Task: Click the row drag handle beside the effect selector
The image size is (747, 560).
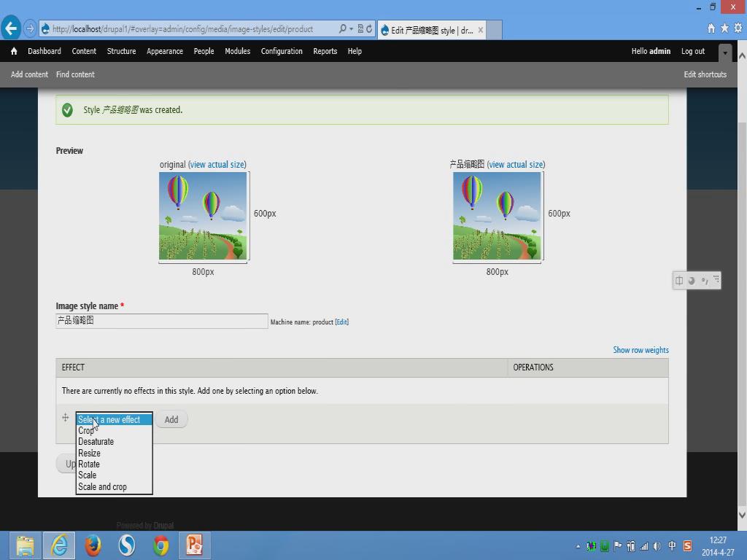Action: tap(65, 418)
